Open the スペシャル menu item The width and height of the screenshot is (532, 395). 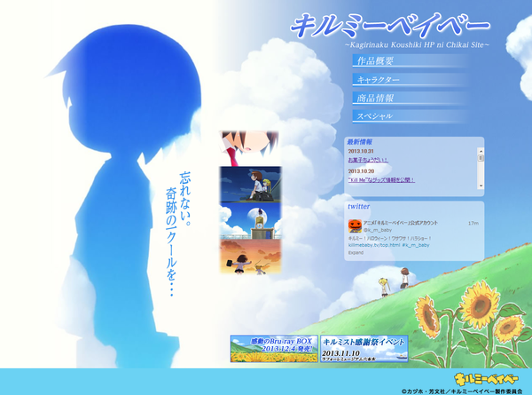click(x=411, y=116)
